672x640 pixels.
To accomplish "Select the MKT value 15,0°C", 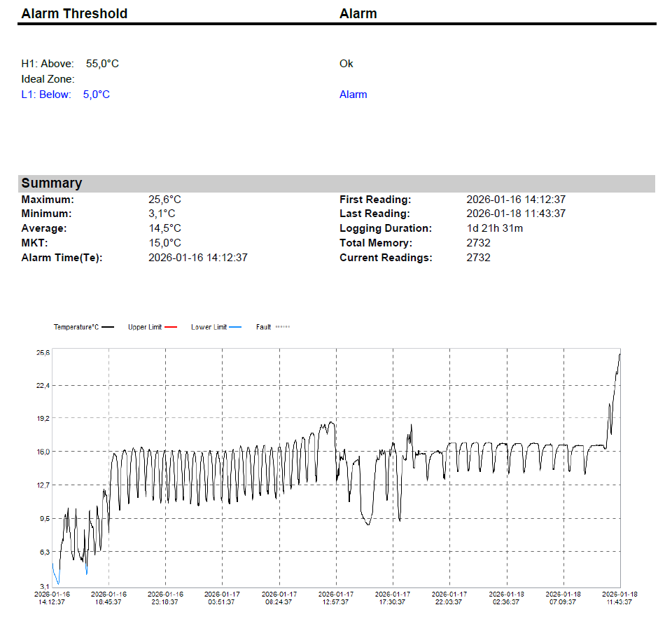I will click(164, 243).
